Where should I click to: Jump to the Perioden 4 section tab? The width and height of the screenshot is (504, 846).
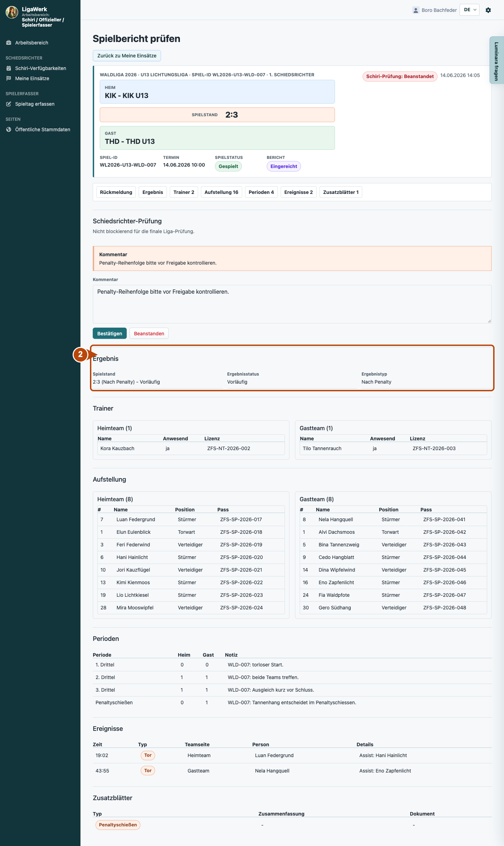261,192
